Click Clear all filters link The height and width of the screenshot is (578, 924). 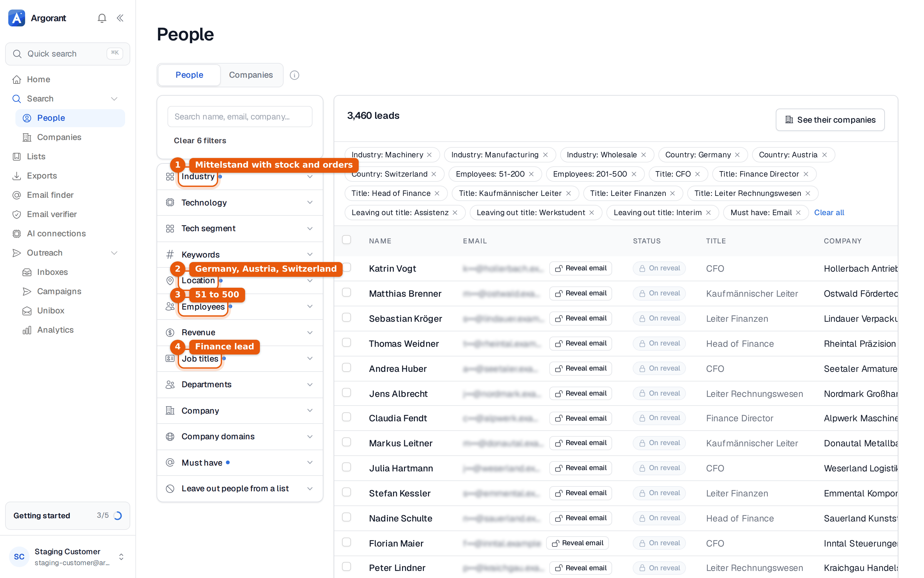(829, 213)
